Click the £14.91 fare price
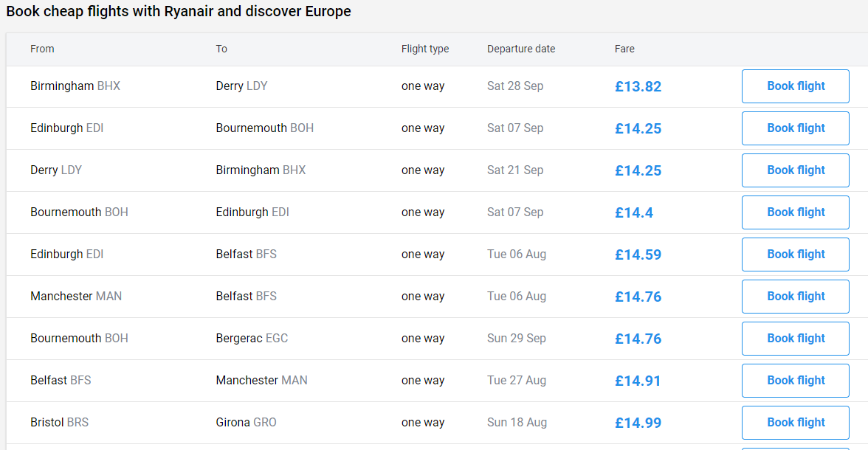This screenshot has width=868, height=450. pos(638,381)
